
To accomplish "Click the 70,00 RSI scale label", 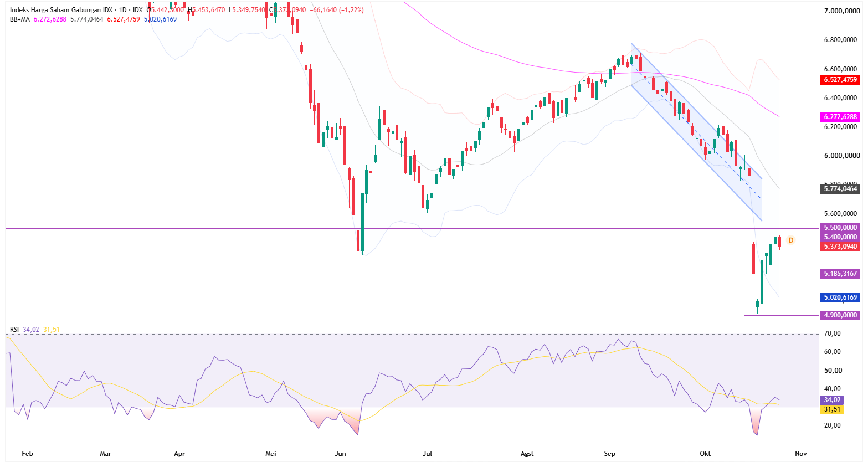I will [x=833, y=333].
